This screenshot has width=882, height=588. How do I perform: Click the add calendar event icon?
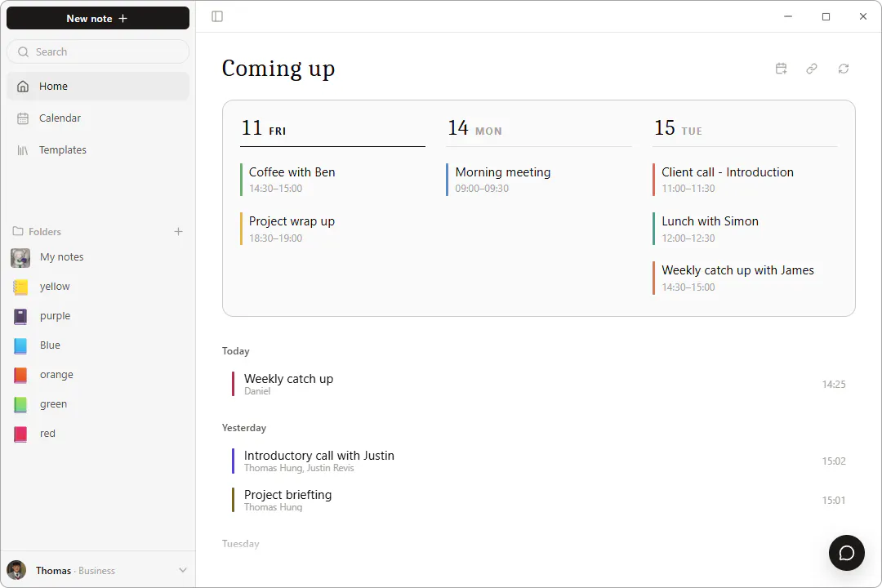(781, 69)
